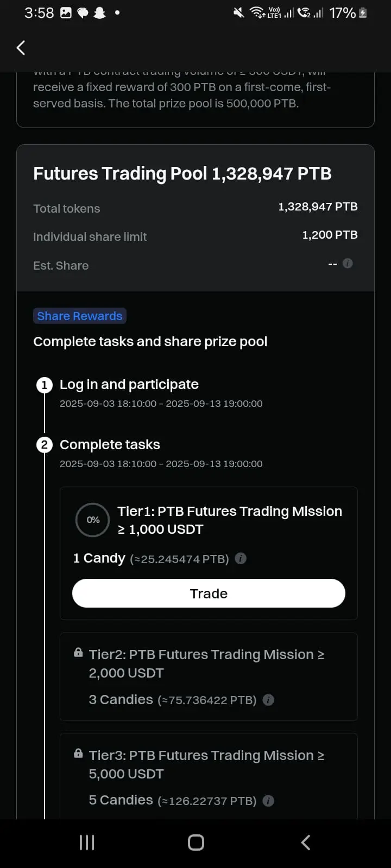The width and height of the screenshot is (391, 868).
Task: Tap the back arrow at top left
Action: point(21,48)
